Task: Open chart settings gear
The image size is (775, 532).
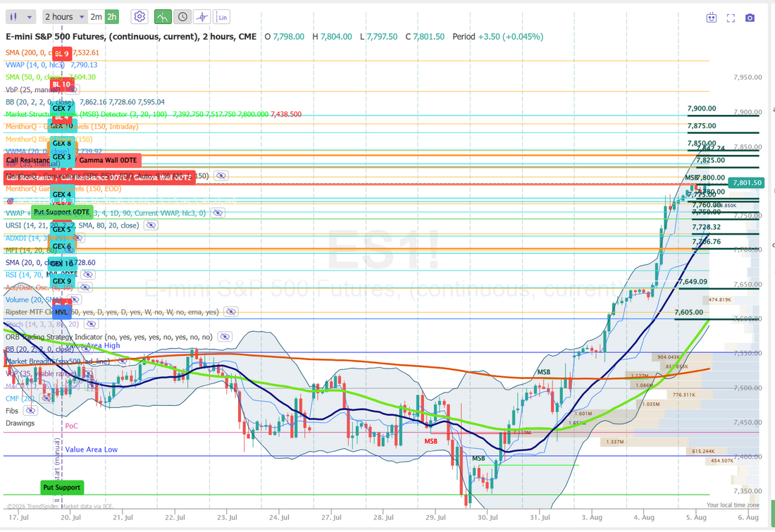Action: pos(140,17)
